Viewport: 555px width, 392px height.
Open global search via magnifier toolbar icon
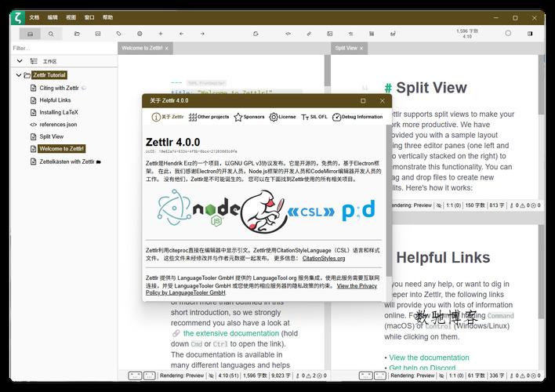(51, 34)
